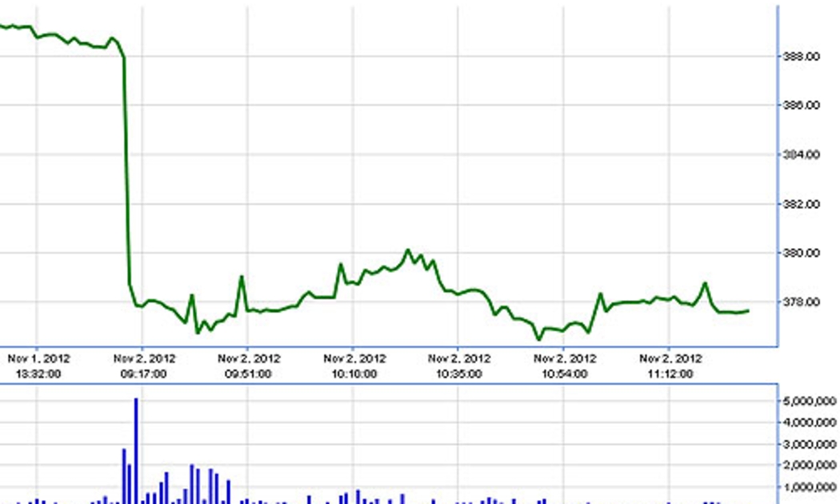Click the 382.00 price axis label
Viewport: 840px width, 504px height.
pos(801,204)
